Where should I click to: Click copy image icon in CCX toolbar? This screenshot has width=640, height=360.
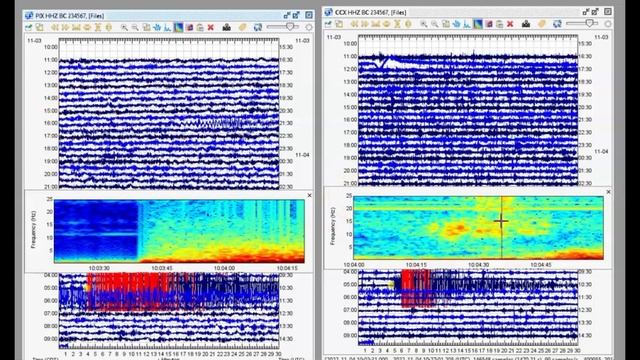(x=339, y=24)
